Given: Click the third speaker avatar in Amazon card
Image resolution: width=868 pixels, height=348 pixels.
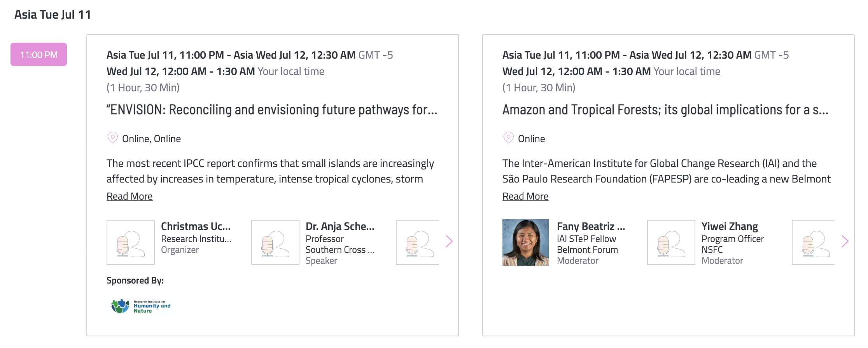Looking at the screenshot, I should [x=813, y=242].
